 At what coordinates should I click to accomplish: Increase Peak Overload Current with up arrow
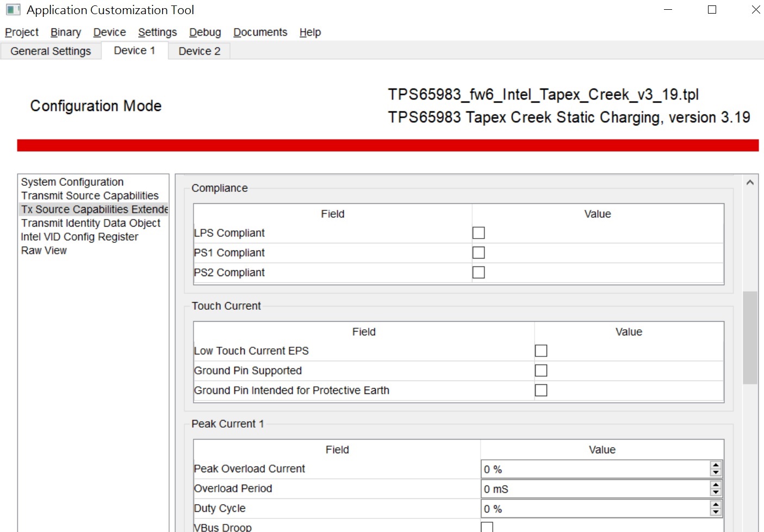pyautogui.click(x=716, y=465)
